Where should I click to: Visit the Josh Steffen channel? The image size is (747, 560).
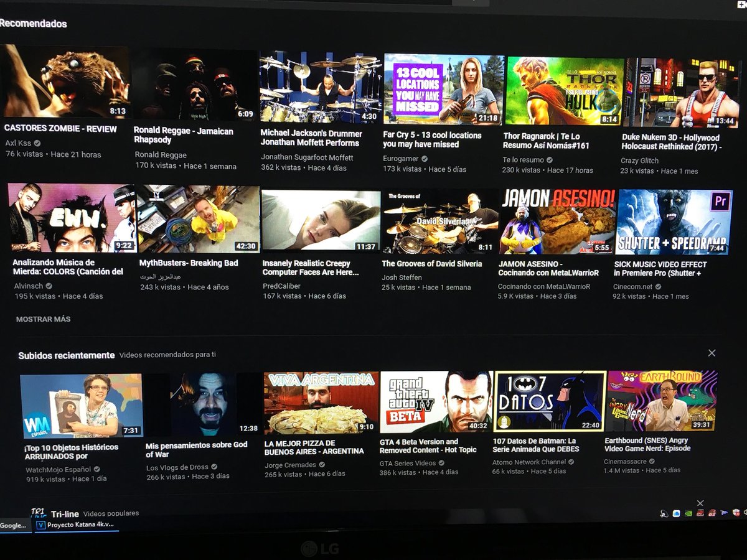click(402, 278)
